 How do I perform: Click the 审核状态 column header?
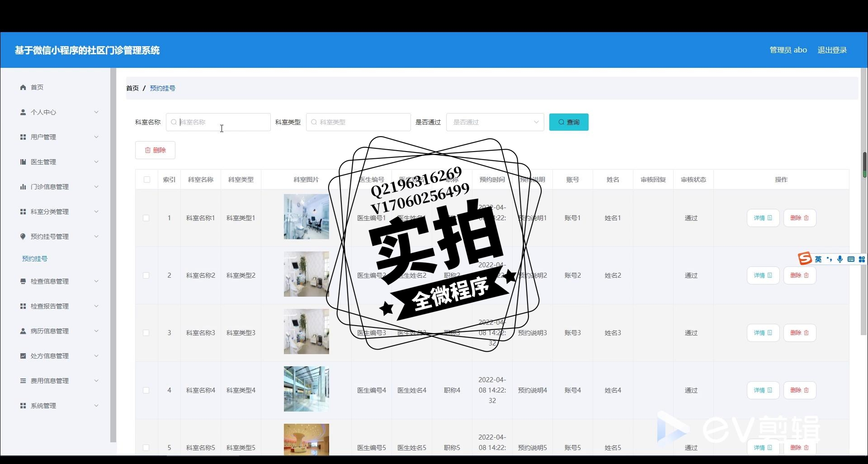(693, 180)
